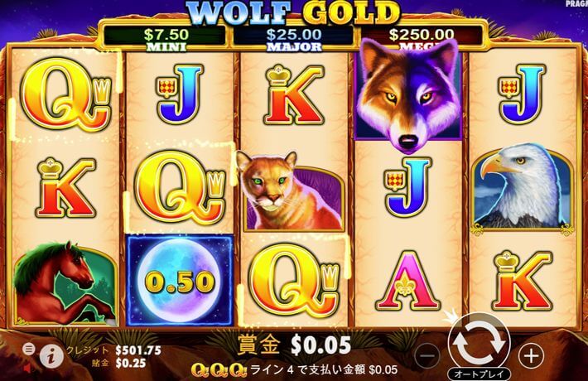Click the bet amount $0.25

click(131, 363)
